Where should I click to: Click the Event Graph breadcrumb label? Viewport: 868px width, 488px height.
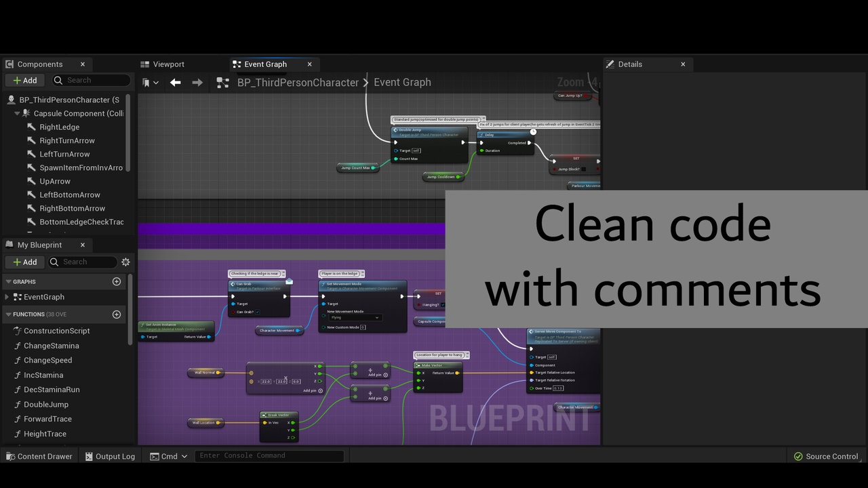click(402, 83)
